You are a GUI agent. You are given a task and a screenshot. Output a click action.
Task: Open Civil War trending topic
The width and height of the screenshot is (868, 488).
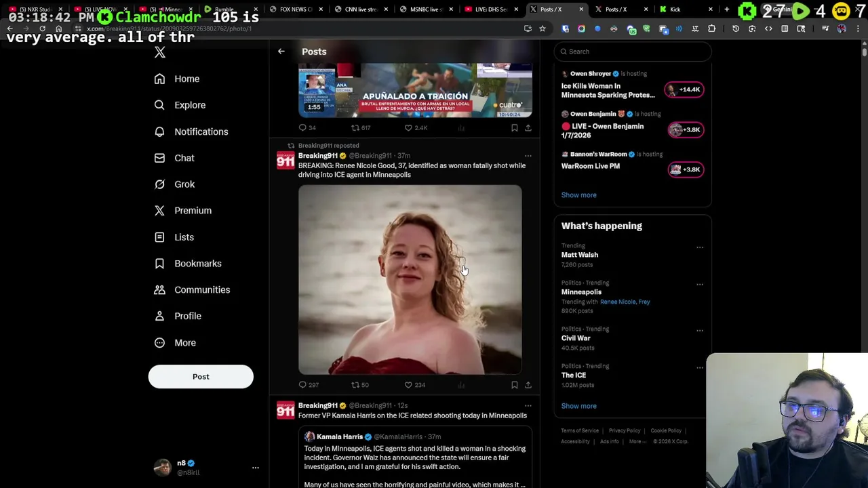pyautogui.click(x=576, y=338)
